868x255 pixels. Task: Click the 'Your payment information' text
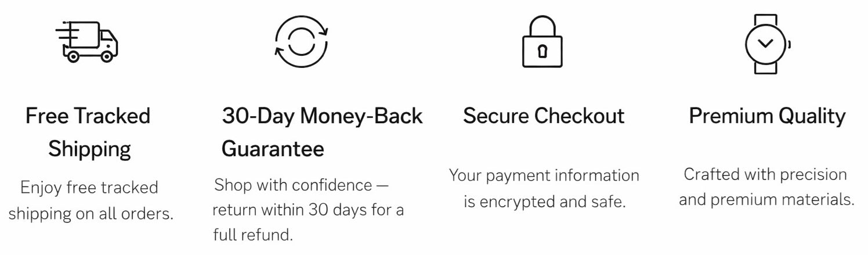(x=544, y=175)
